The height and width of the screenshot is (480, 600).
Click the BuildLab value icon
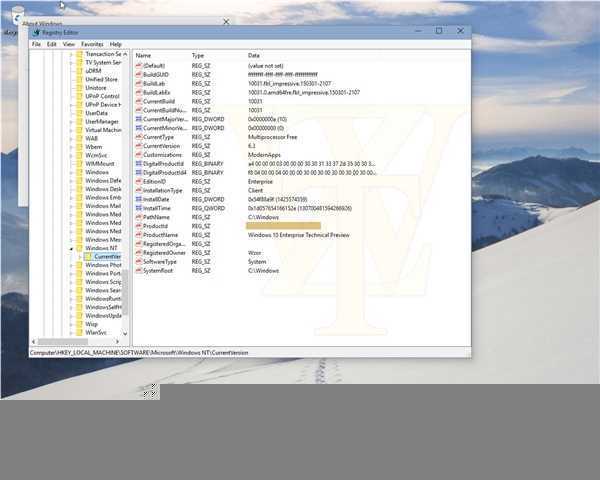(139, 83)
